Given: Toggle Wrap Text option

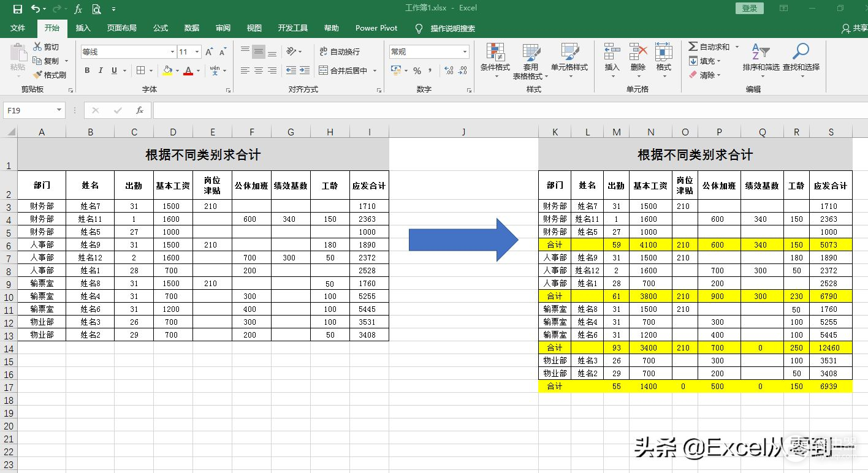Looking at the screenshot, I should point(339,52).
